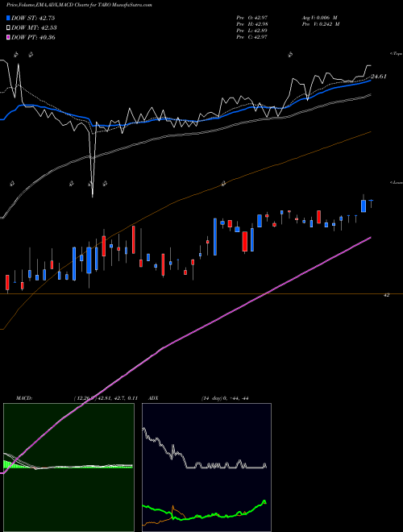Screen dimensions: 403x532
Task: Click the 'Pre C: 42.97' value
Action: 252,37
